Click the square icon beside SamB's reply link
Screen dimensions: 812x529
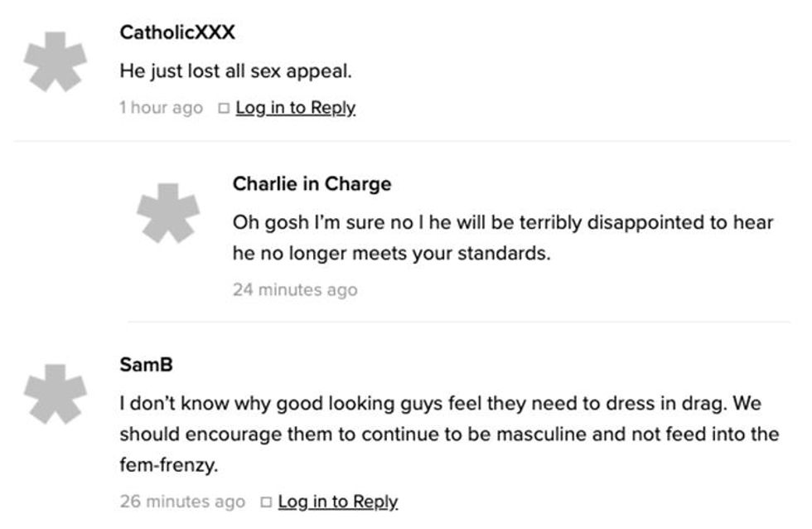coord(265,502)
